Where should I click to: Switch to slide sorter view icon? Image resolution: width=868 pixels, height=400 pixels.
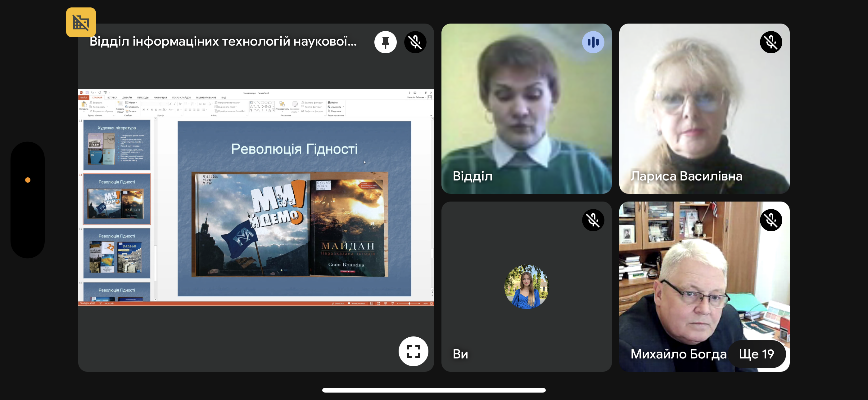(x=379, y=303)
